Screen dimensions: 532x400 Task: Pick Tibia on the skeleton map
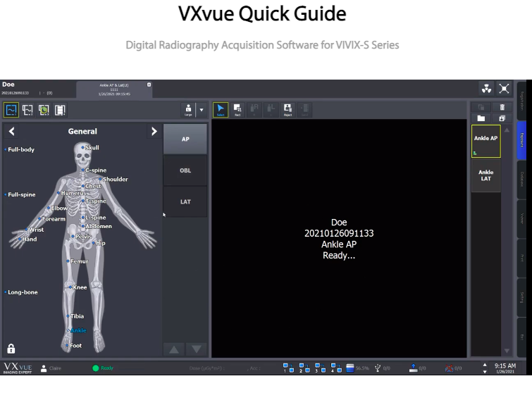(x=75, y=316)
